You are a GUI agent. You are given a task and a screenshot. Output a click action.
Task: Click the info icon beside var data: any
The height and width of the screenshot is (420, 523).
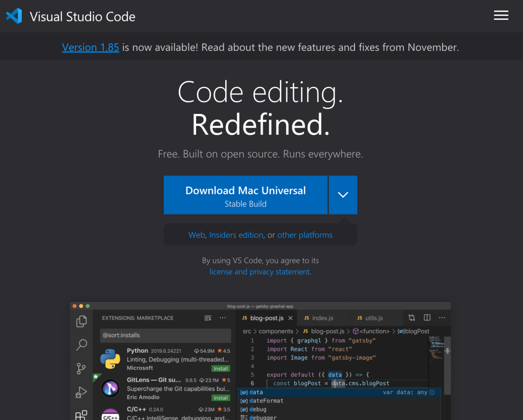[x=432, y=392]
